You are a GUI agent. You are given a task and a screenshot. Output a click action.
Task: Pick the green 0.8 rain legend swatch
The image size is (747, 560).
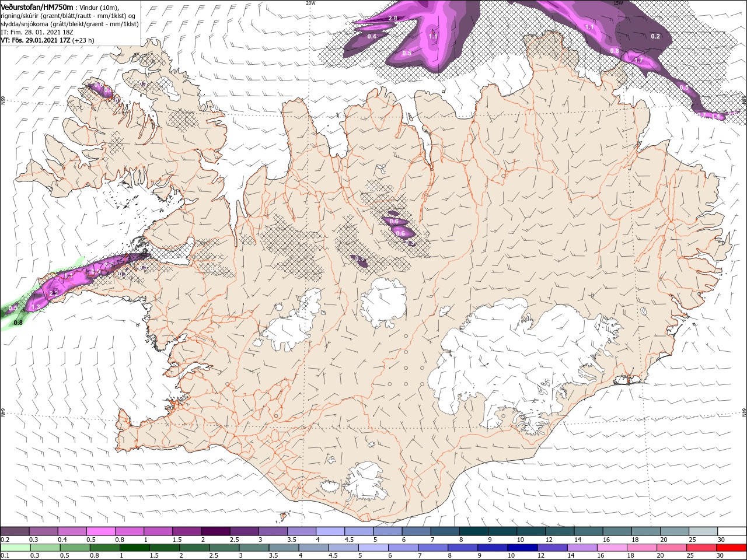(104, 548)
